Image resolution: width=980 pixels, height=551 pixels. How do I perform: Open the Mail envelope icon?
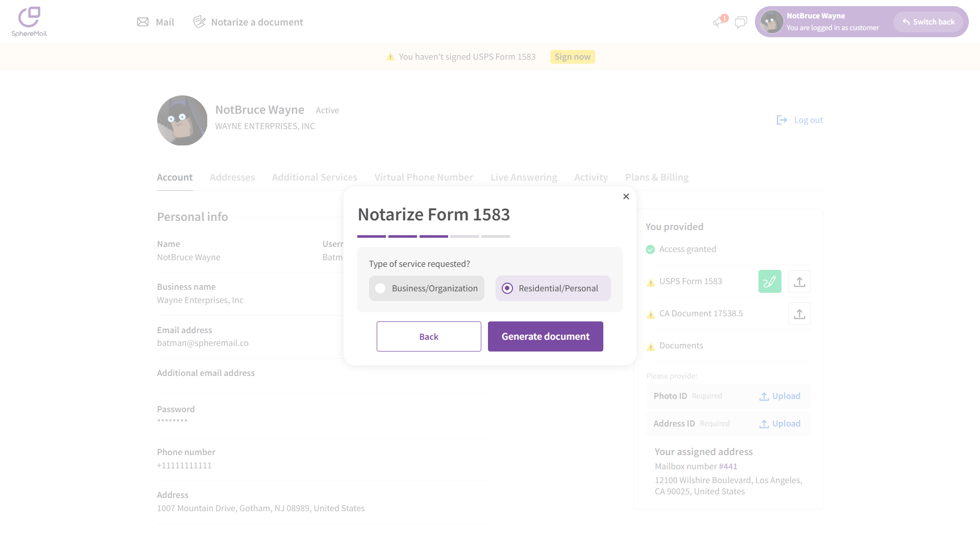(143, 22)
